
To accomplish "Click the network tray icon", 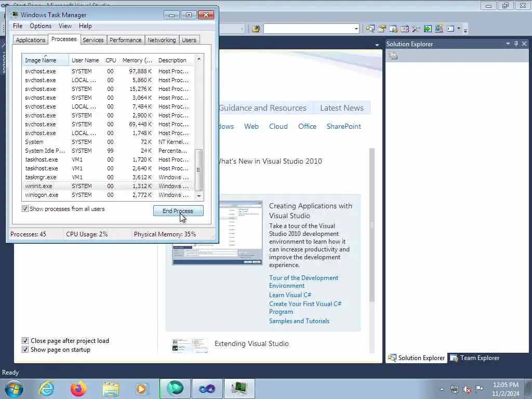I will (x=454, y=389).
